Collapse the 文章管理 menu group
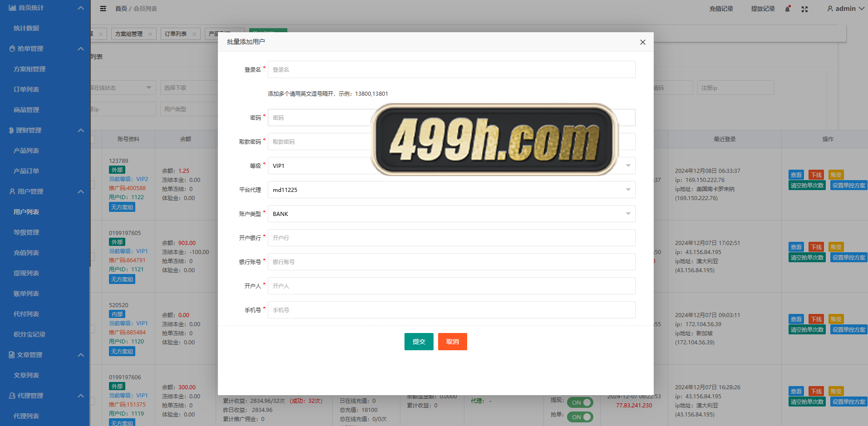 coord(81,355)
